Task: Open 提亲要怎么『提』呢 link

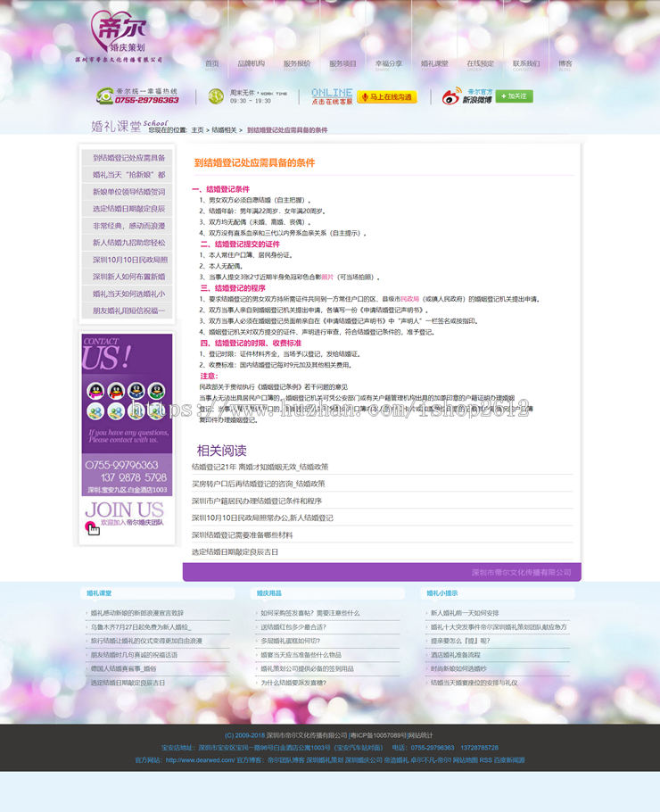Action: pyautogui.click(x=460, y=641)
